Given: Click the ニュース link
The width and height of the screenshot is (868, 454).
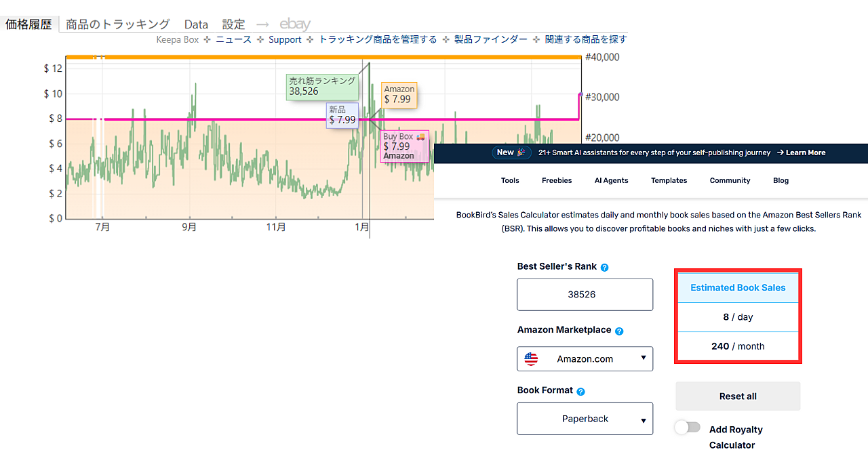Looking at the screenshot, I should coord(233,39).
